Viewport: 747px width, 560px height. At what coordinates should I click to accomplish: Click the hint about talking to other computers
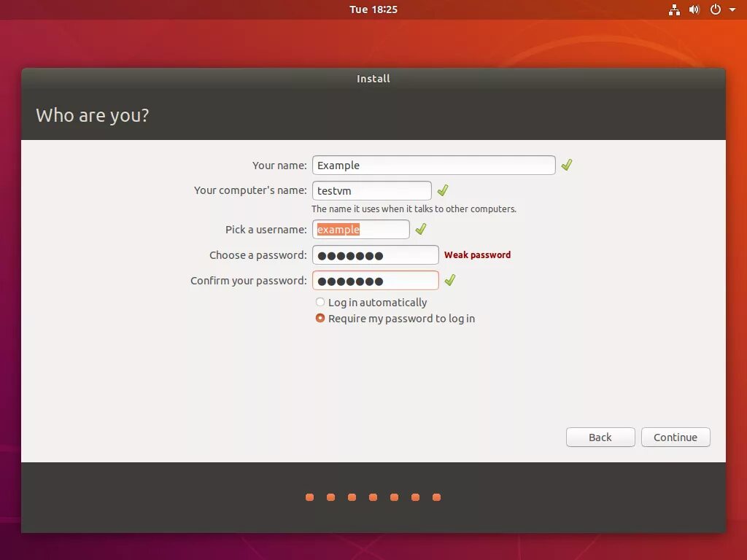pyautogui.click(x=414, y=209)
